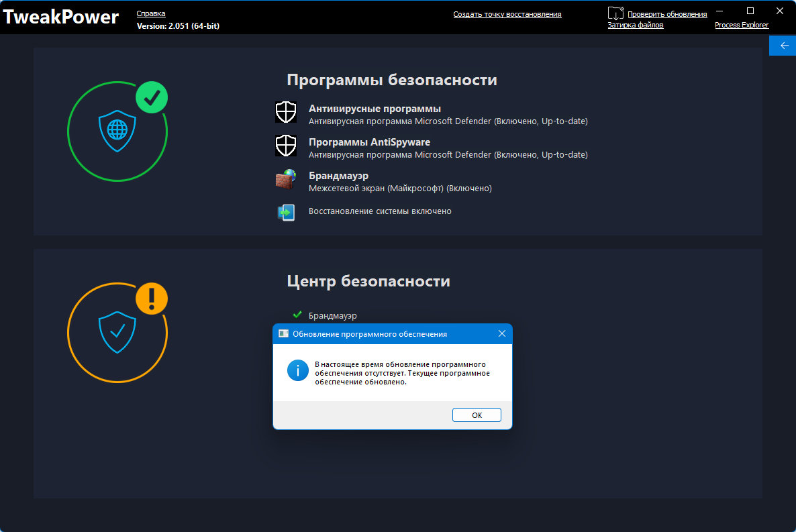Screen dimensions: 796x532
Task: Click the green checkmark status badge
Action: (x=152, y=97)
